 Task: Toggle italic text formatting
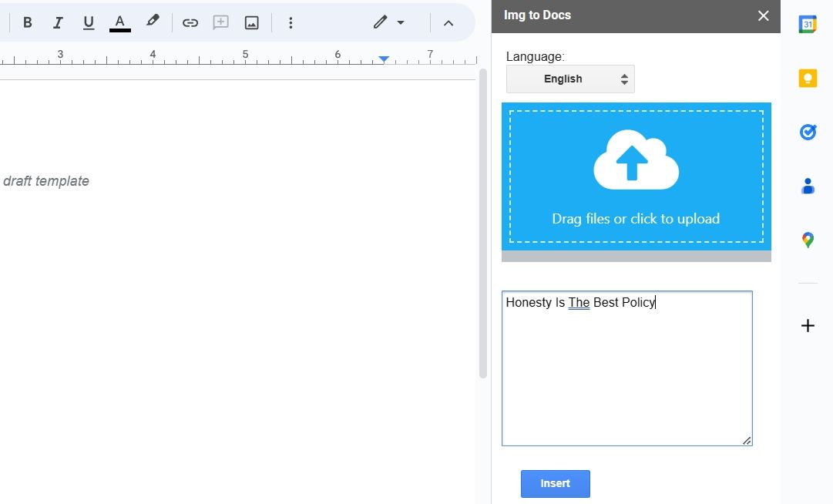pos(58,22)
